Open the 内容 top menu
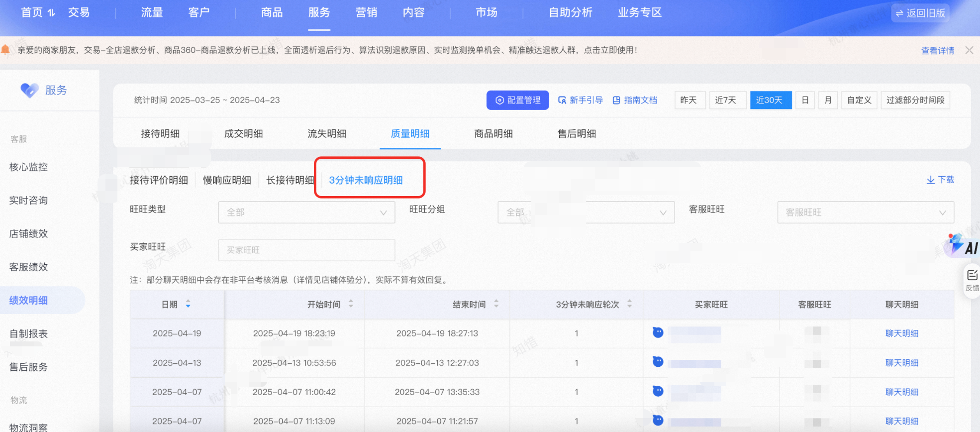 (x=414, y=12)
